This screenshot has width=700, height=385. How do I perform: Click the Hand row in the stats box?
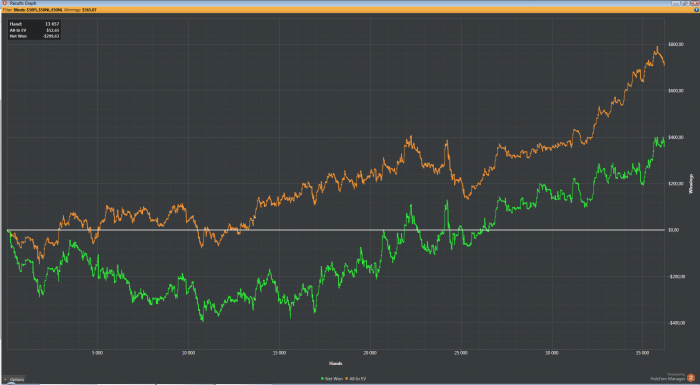pyautogui.click(x=34, y=24)
